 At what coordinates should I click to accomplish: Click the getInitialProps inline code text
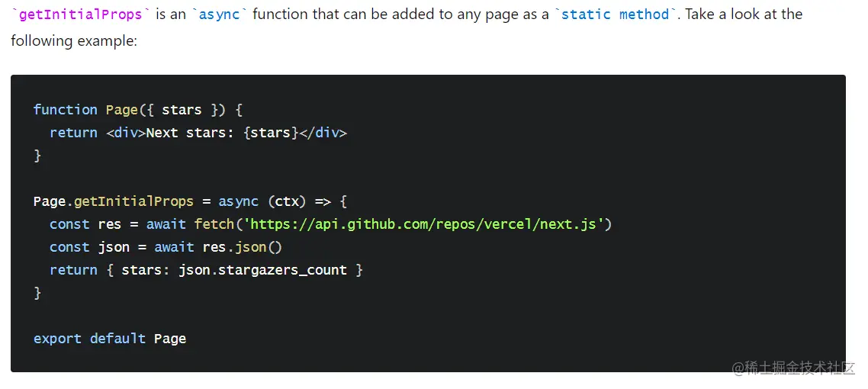point(80,14)
